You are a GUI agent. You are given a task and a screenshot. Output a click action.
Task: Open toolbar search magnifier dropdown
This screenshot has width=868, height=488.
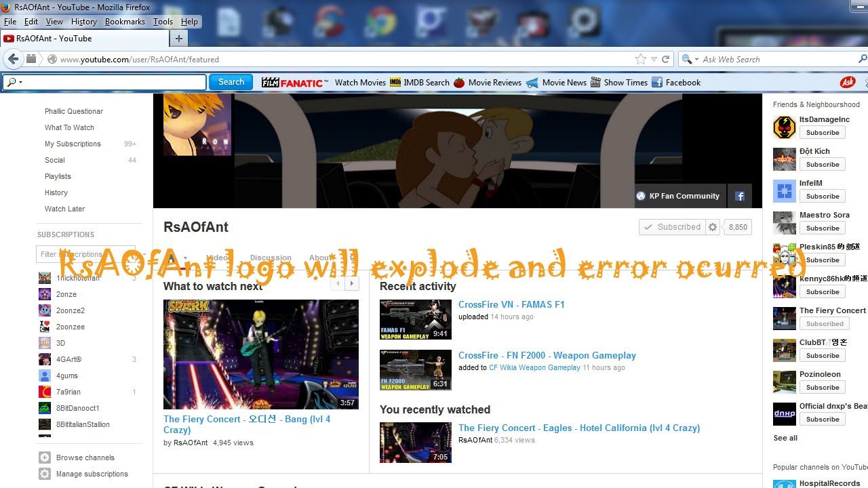(14, 83)
